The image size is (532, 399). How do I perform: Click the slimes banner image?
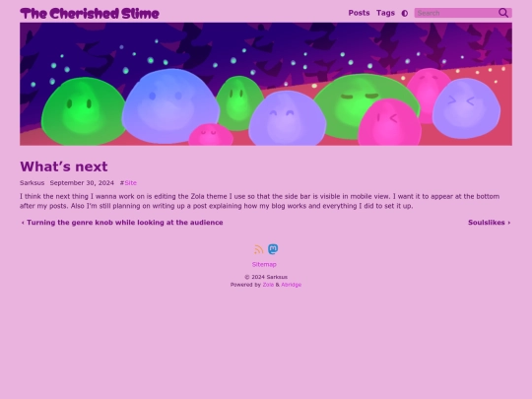(x=266, y=84)
